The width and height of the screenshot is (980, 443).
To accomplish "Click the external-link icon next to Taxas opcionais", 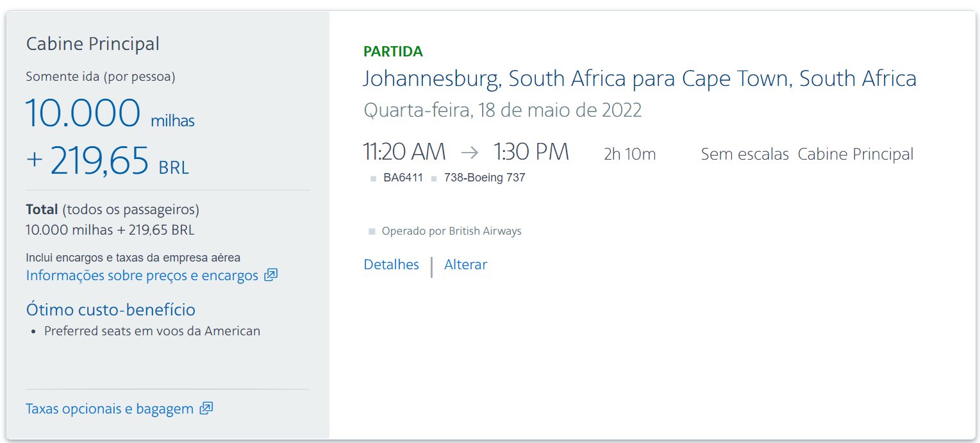I will 206,408.
